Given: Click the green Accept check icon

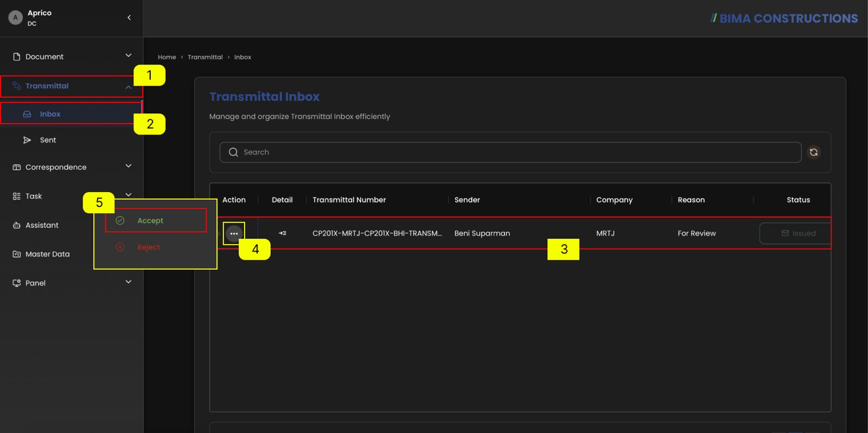Looking at the screenshot, I should [x=120, y=220].
